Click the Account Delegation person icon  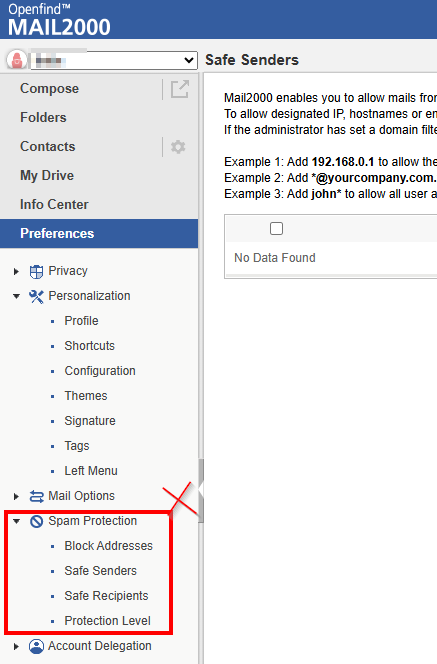pos(36,646)
